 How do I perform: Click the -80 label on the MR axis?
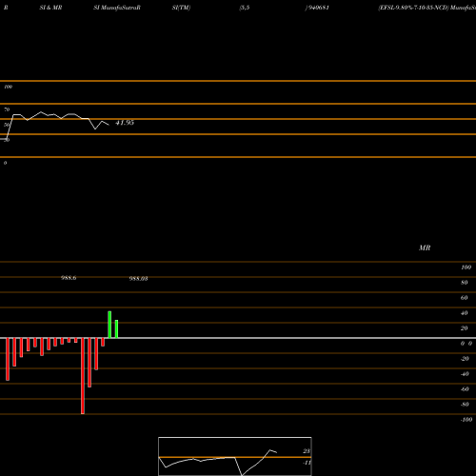tap(465, 405)
